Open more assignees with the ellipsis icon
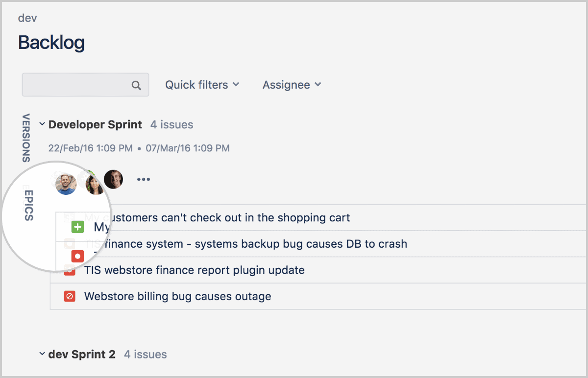The width and height of the screenshot is (588, 378). click(x=144, y=179)
